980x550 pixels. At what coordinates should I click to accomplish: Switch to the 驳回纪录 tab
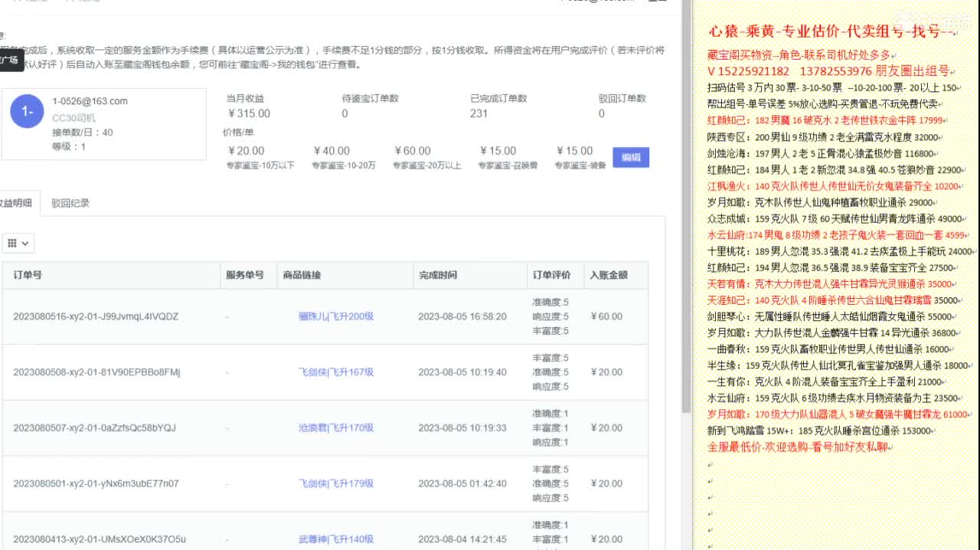point(70,203)
